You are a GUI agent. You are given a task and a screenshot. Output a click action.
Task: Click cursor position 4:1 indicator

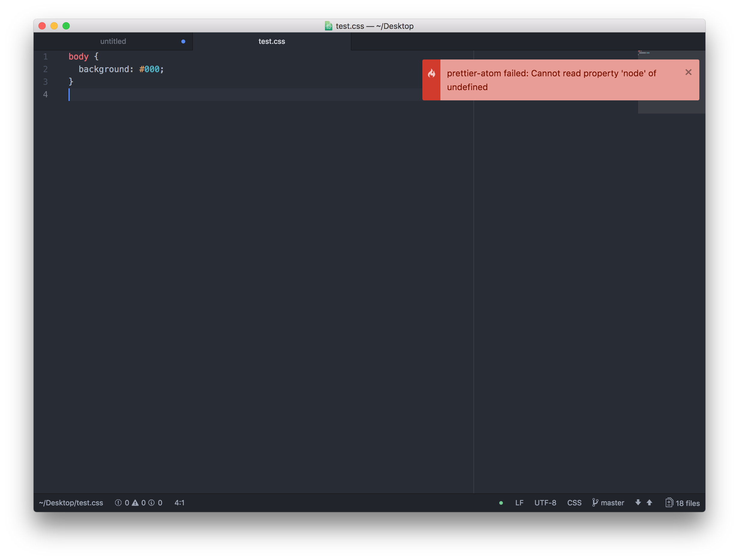[179, 503]
